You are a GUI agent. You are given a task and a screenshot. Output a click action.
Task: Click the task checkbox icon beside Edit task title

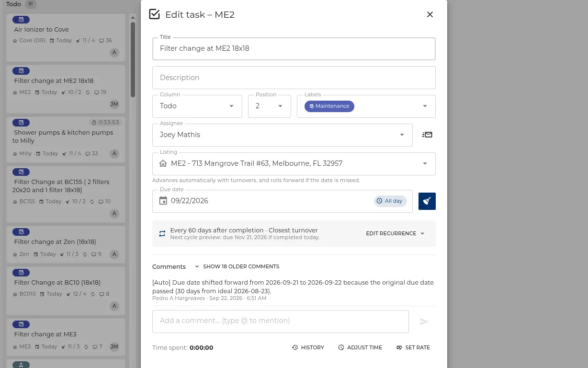tap(154, 14)
